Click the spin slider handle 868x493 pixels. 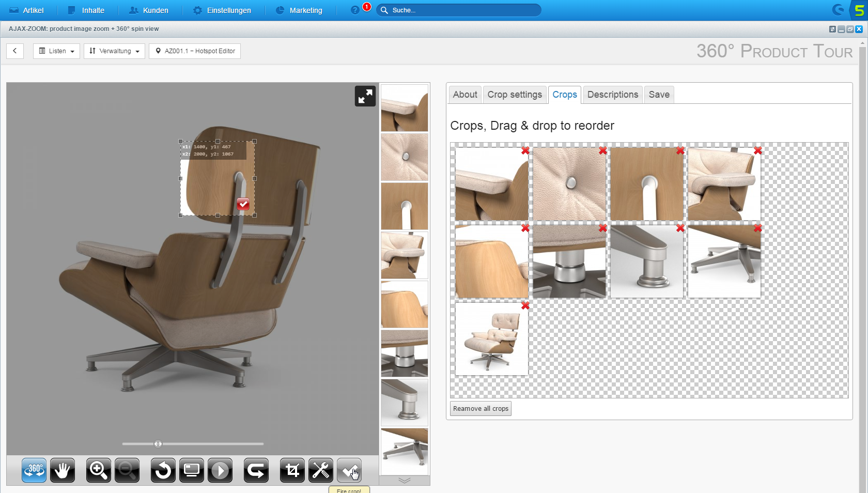tap(158, 444)
